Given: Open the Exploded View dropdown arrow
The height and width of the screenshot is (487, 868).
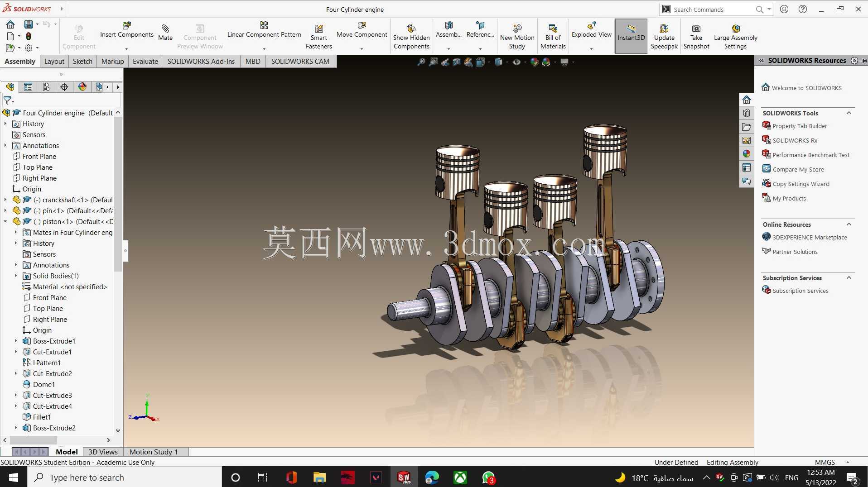Looking at the screenshot, I should pos(591,49).
